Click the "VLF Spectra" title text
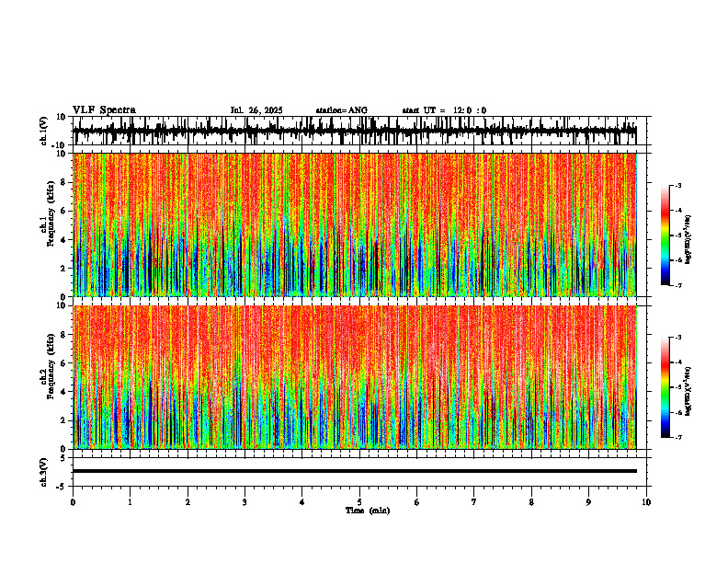This screenshot has height=563, width=728. click(x=104, y=110)
